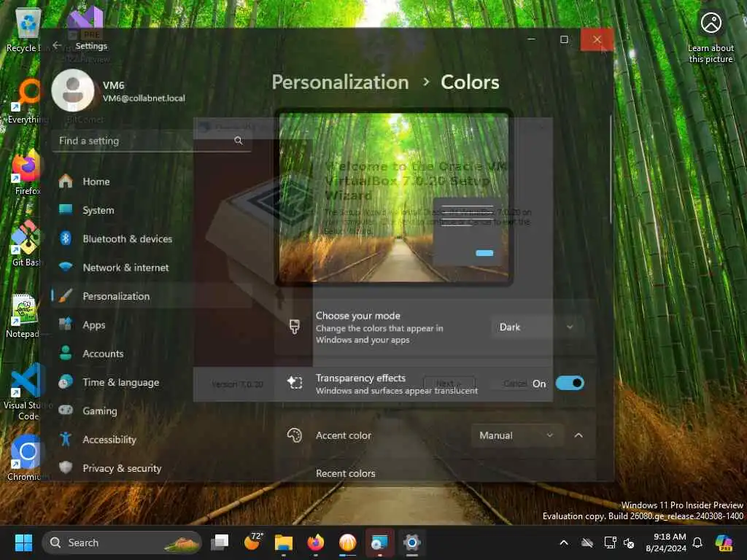Image resolution: width=747 pixels, height=560 pixels.
Task: Open Network & internet settings
Action: (152, 268)
